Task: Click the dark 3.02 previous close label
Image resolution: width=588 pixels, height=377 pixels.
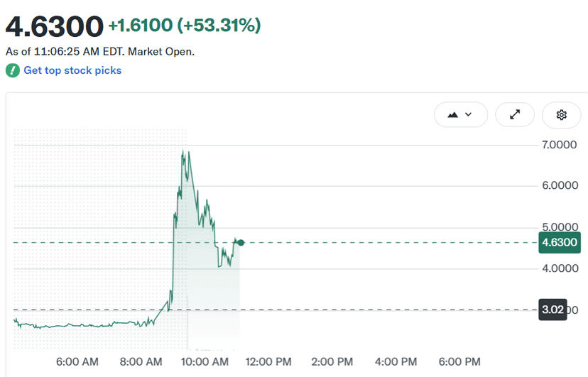Action: (552, 310)
